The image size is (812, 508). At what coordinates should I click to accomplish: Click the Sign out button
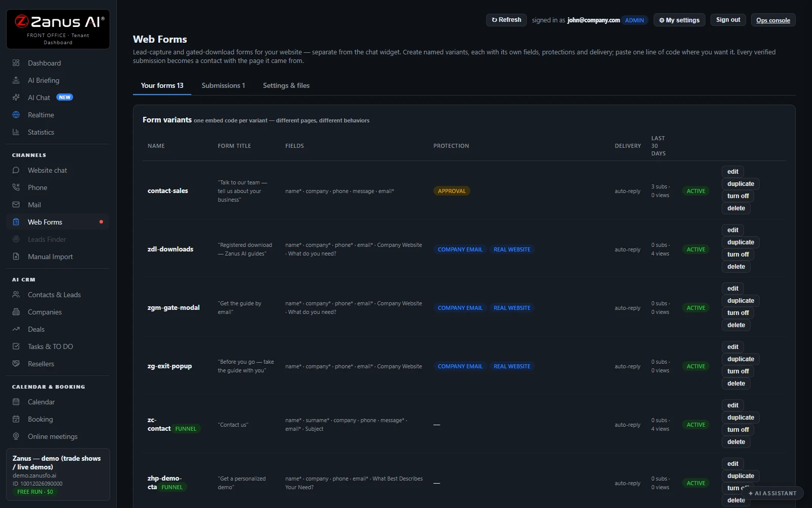pos(728,20)
